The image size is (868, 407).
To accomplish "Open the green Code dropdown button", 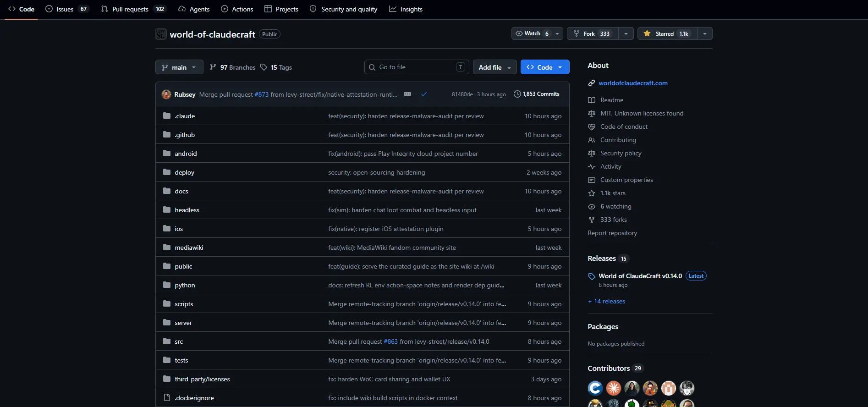I will [x=545, y=67].
